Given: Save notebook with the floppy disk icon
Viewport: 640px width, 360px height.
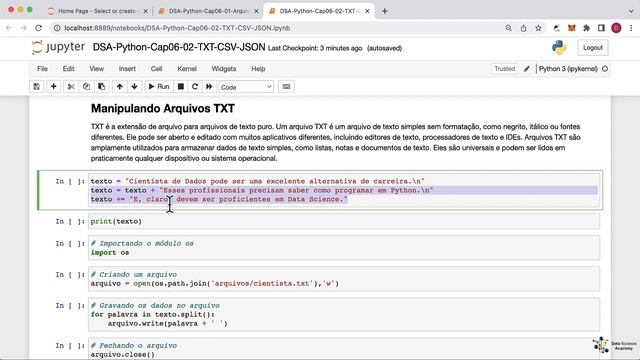Looking at the screenshot, I should click(37, 87).
